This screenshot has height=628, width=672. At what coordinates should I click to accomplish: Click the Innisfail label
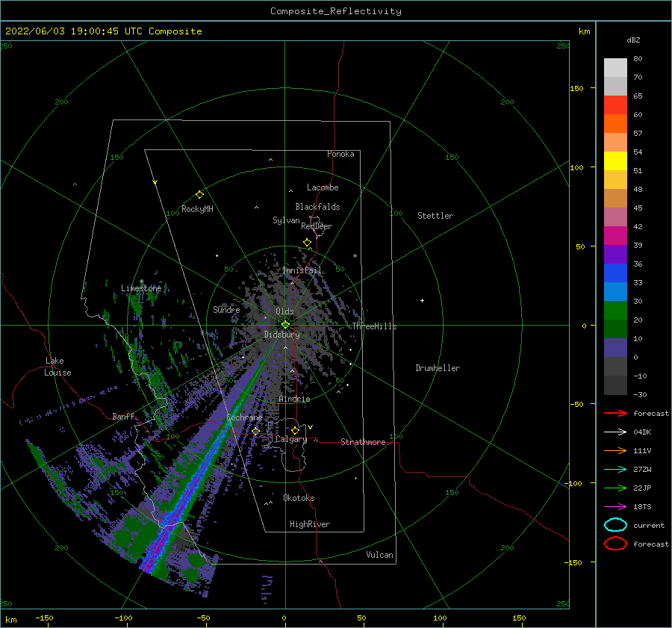(x=302, y=270)
